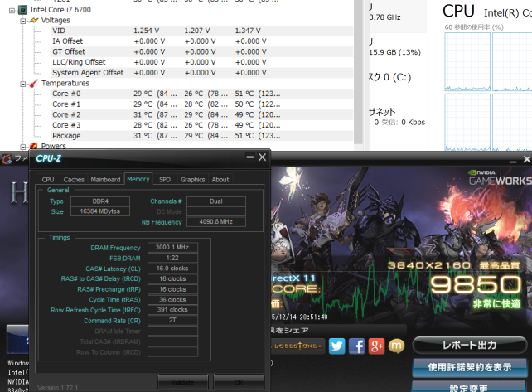The width and height of the screenshot is (532, 392).
Task: Collapse the Temperatures tree node
Action: (22, 84)
